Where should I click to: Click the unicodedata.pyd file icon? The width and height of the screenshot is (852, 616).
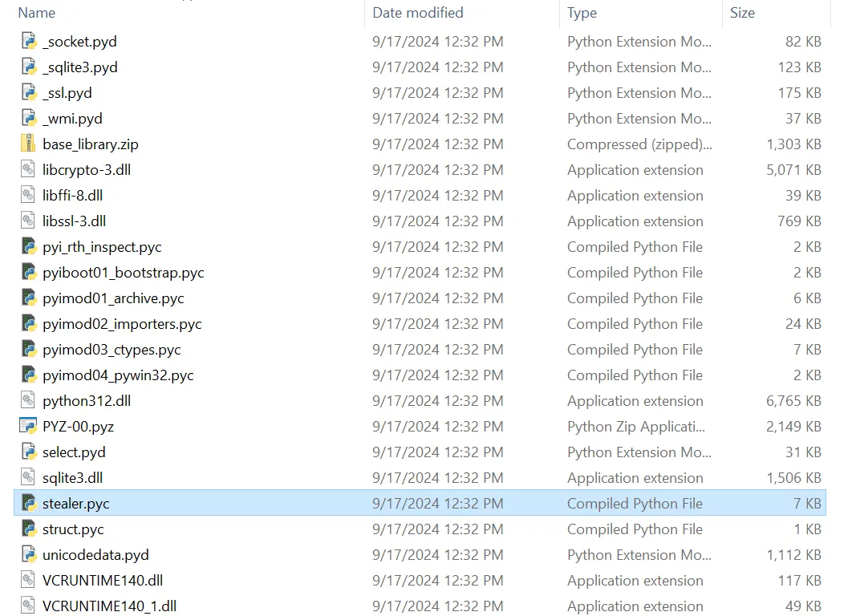click(x=28, y=554)
